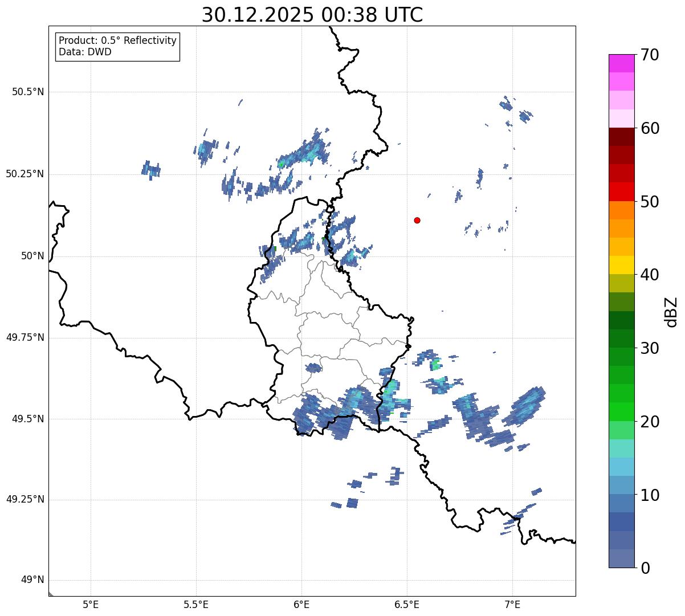Click the 50°N latitude label
The height and width of the screenshot is (616, 685).
32,256
